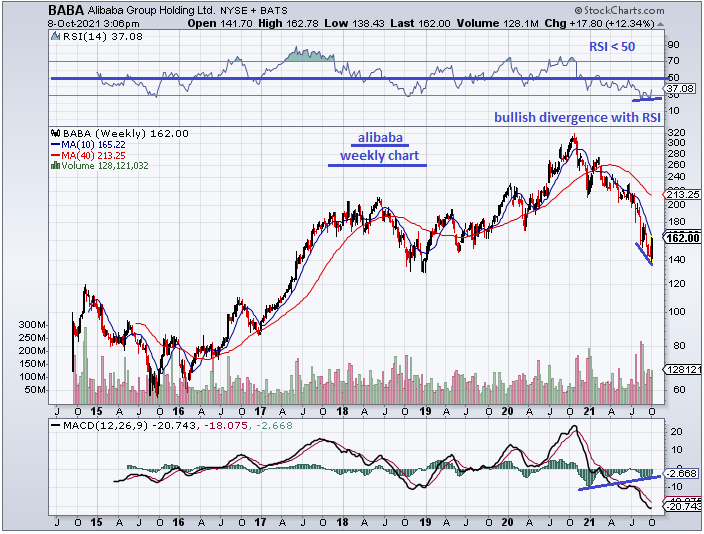Click the 60 price axis label
The width and height of the screenshot is (704, 534).
click(679, 390)
